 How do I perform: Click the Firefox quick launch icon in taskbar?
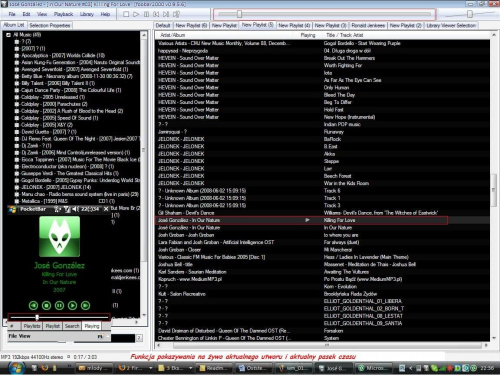[44, 368]
